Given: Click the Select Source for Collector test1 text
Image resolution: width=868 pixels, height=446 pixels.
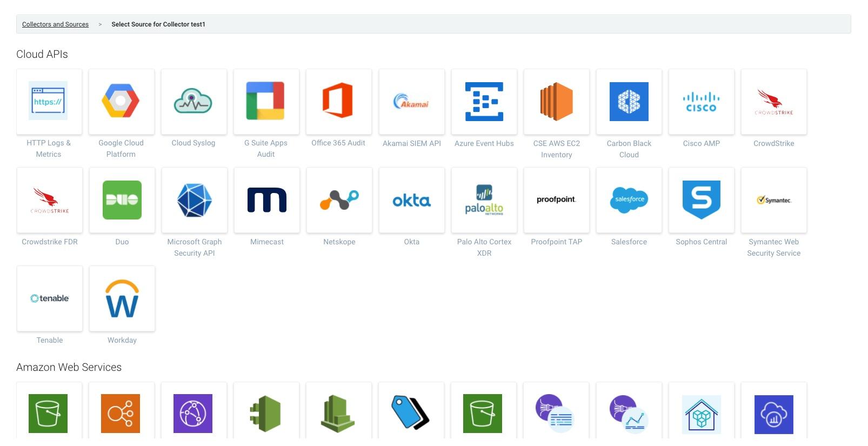Looking at the screenshot, I should [x=158, y=24].
